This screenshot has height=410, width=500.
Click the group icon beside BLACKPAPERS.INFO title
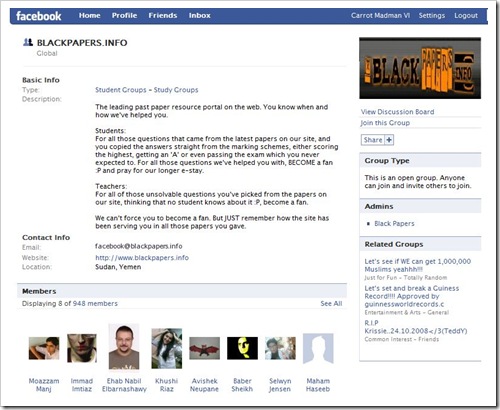(x=28, y=42)
